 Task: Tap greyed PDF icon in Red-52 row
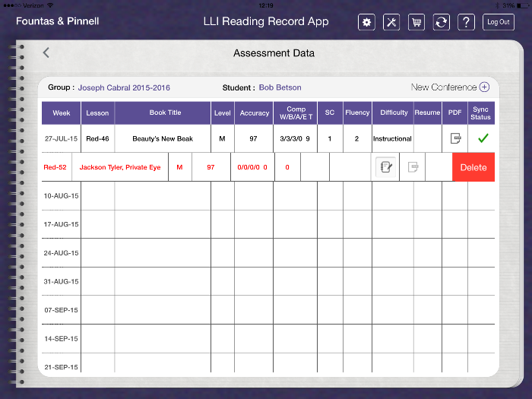(x=413, y=167)
